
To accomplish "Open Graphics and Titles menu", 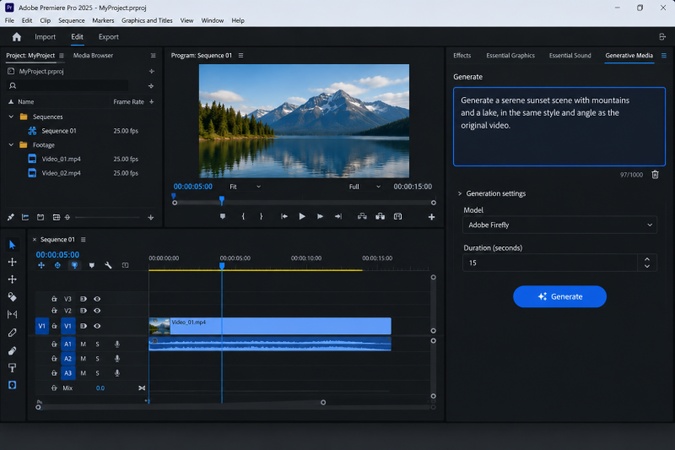I will [147, 20].
